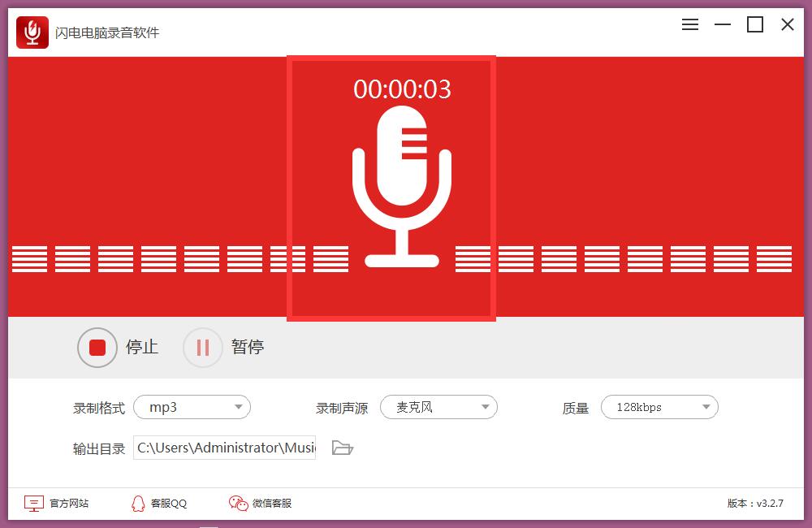Click the 客服QQ penguin icon
Viewport: 812px width, 528px height.
140,504
